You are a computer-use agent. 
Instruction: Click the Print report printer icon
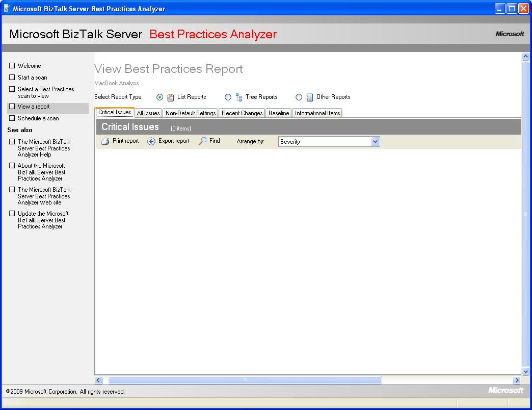[x=105, y=141]
